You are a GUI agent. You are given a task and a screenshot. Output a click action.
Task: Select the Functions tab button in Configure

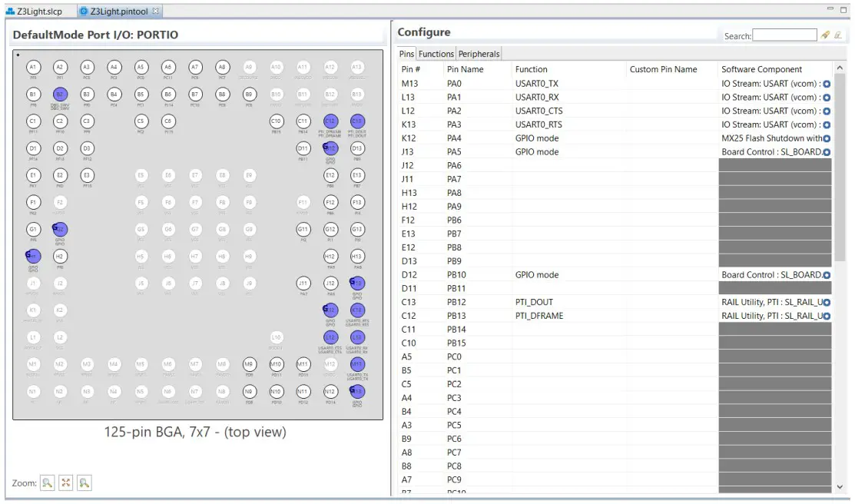tap(436, 54)
